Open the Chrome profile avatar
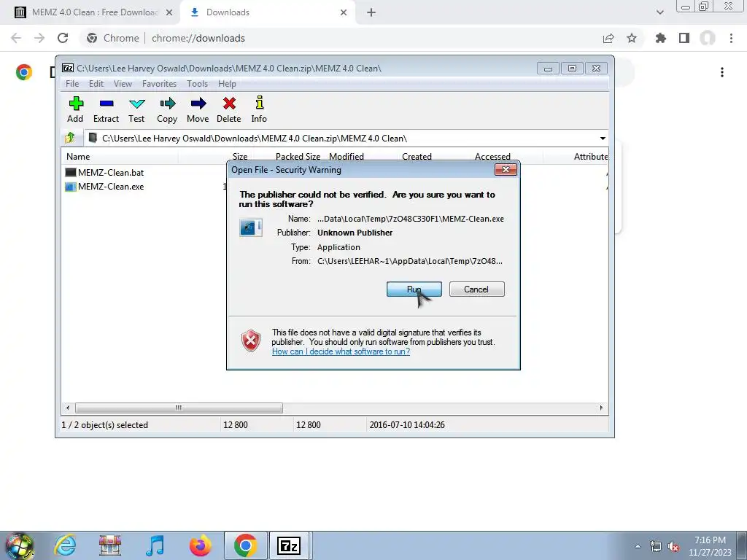This screenshot has height=560, width=747. (708, 38)
